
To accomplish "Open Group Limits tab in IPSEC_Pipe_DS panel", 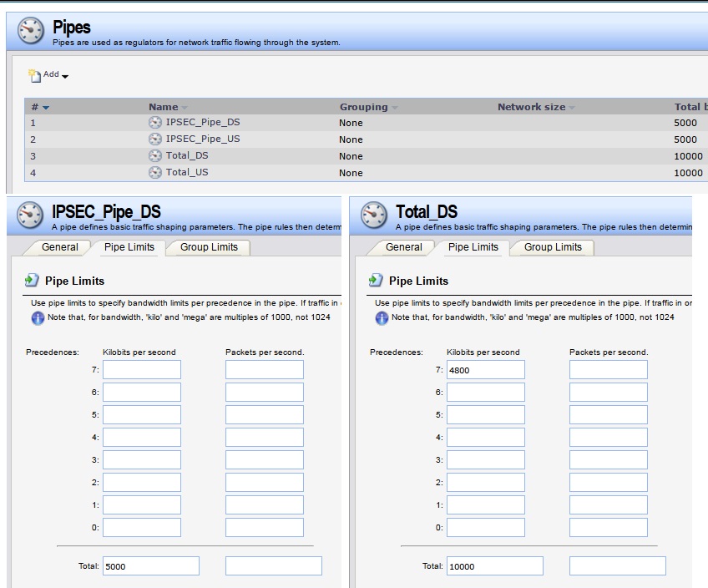I will [209, 247].
